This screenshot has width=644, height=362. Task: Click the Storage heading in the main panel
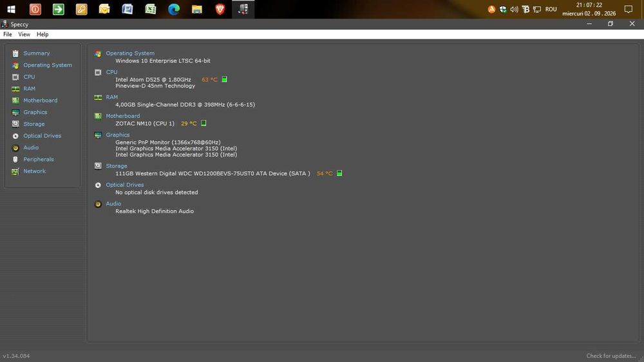(117, 166)
